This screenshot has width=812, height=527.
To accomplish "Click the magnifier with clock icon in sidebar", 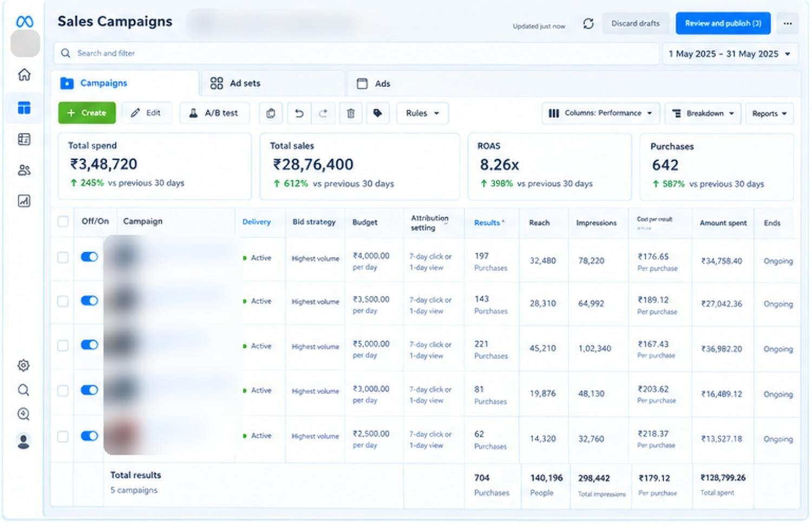I will (x=23, y=414).
